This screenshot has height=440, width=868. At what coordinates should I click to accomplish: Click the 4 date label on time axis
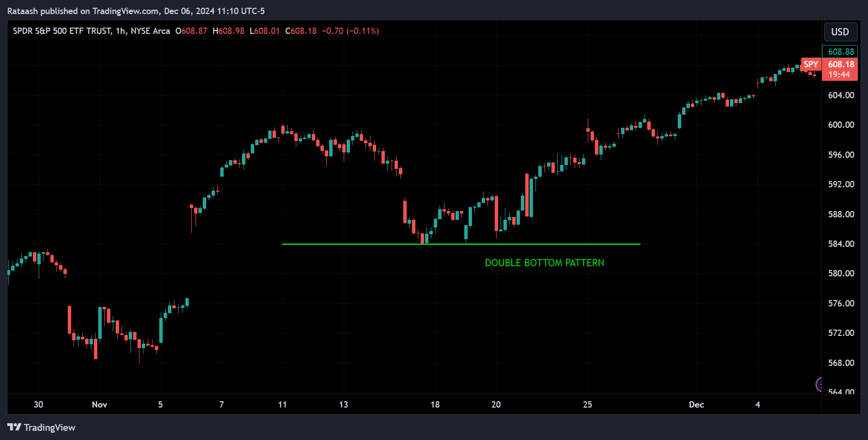(758, 405)
